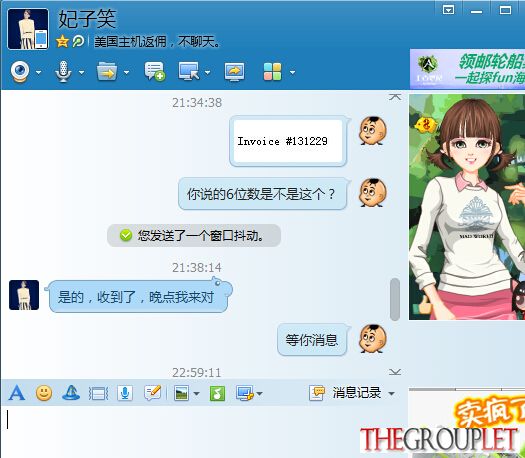Open 消息记录 message history
This screenshot has height=458, width=525.
[x=346, y=393]
